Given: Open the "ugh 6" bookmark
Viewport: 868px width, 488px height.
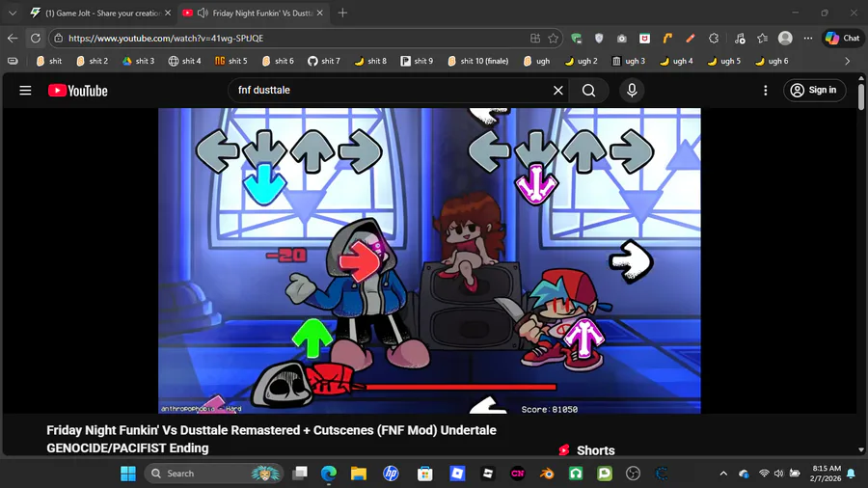Looking at the screenshot, I should (x=772, y=61).
